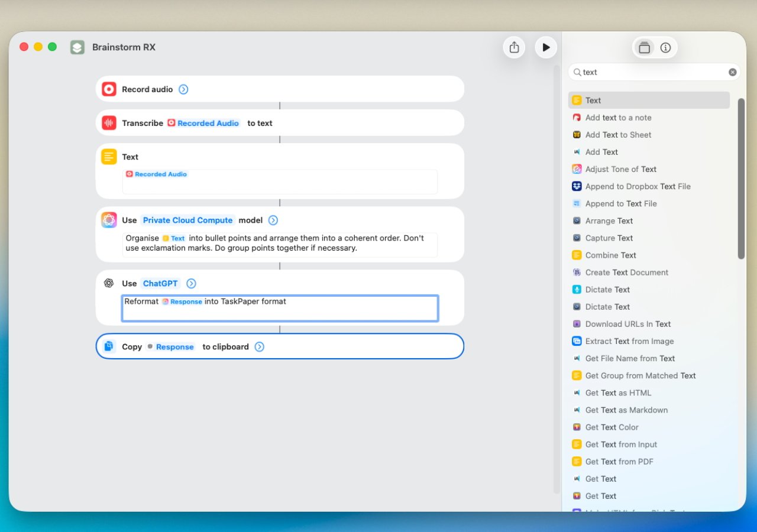Expand the ChatGPT action options

191,283
